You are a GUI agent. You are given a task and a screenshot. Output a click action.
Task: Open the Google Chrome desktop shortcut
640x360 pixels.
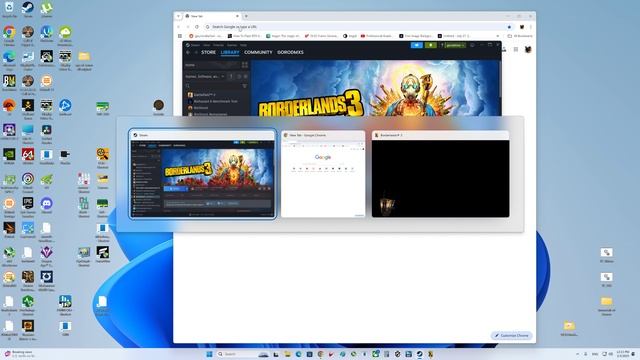click(x=9, y=36)
